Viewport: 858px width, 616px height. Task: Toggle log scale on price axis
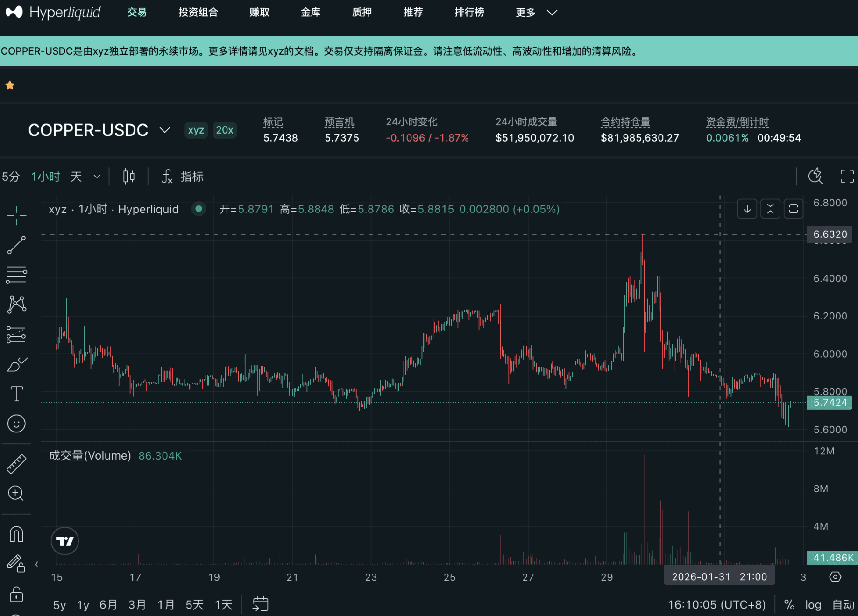[813, 605]
